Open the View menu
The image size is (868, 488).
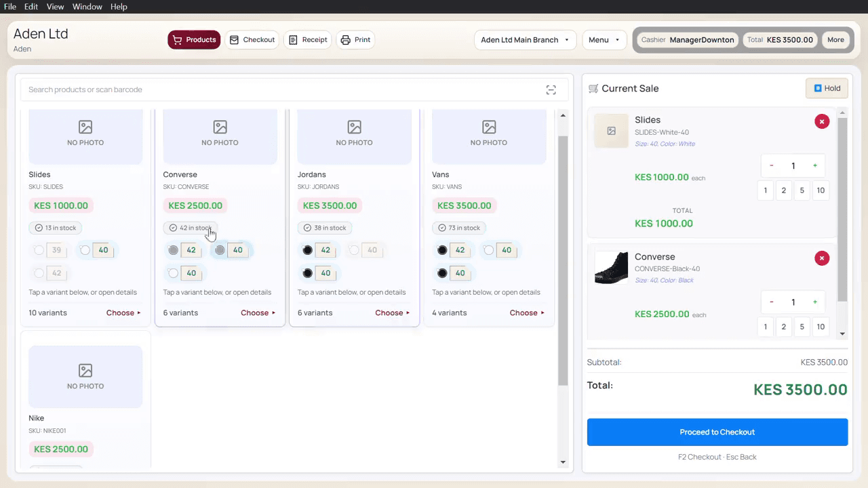[56, 7]
